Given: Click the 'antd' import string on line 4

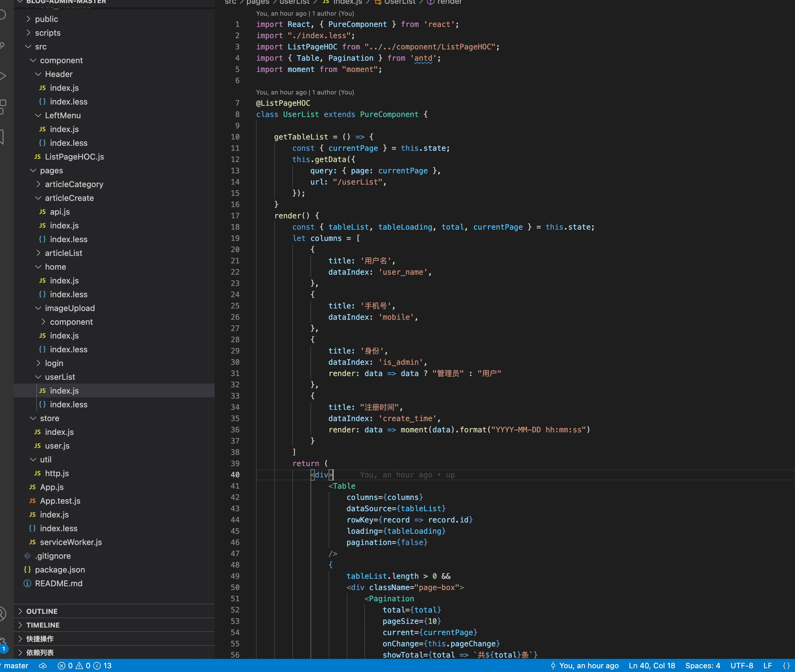Looking at the screenshot, I should (423, 58).
